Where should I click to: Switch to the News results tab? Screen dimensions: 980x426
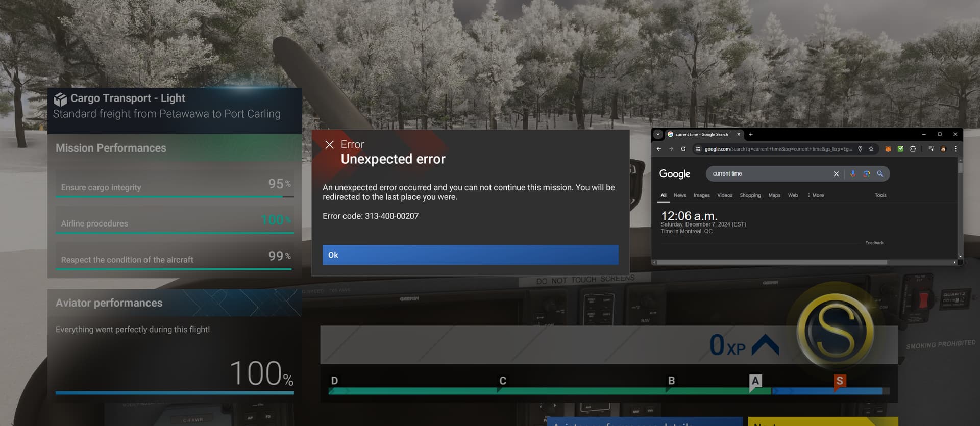679,195
